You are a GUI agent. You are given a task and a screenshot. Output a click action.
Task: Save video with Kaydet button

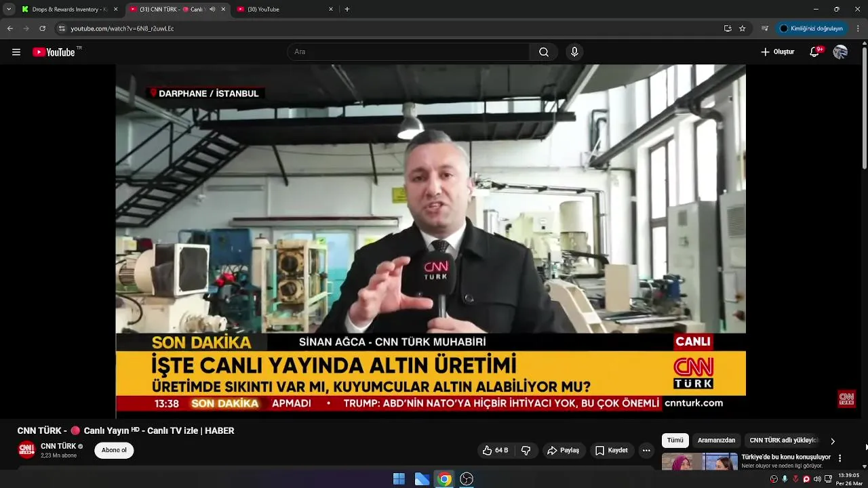pos(611,450)
